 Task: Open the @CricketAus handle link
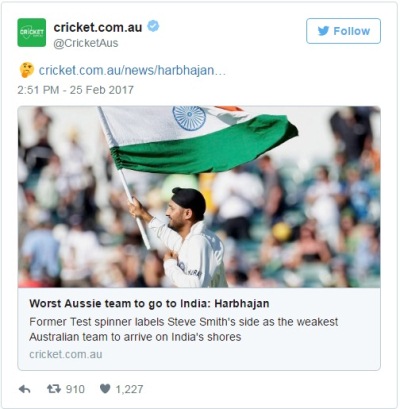tap(86, 43)
